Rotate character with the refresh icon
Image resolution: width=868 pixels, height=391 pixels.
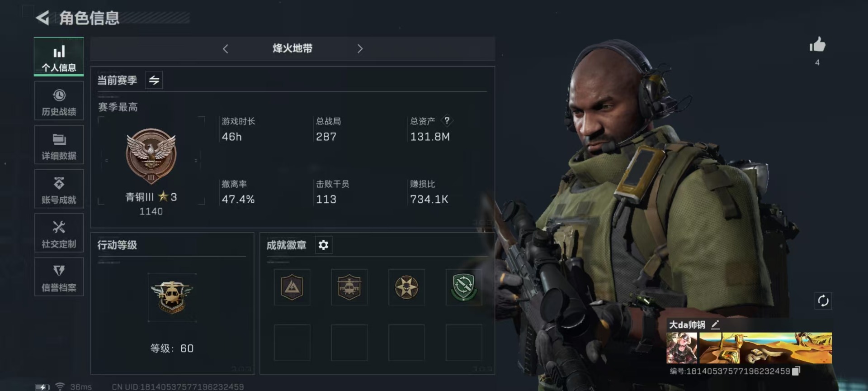823,300
